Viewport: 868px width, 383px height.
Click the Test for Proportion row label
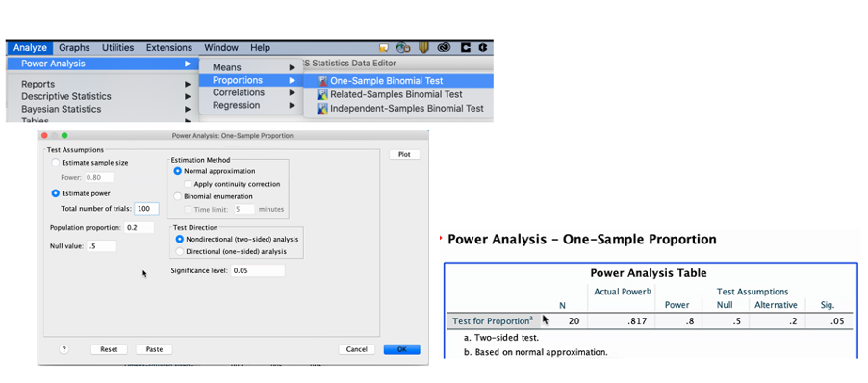point(493,321)
